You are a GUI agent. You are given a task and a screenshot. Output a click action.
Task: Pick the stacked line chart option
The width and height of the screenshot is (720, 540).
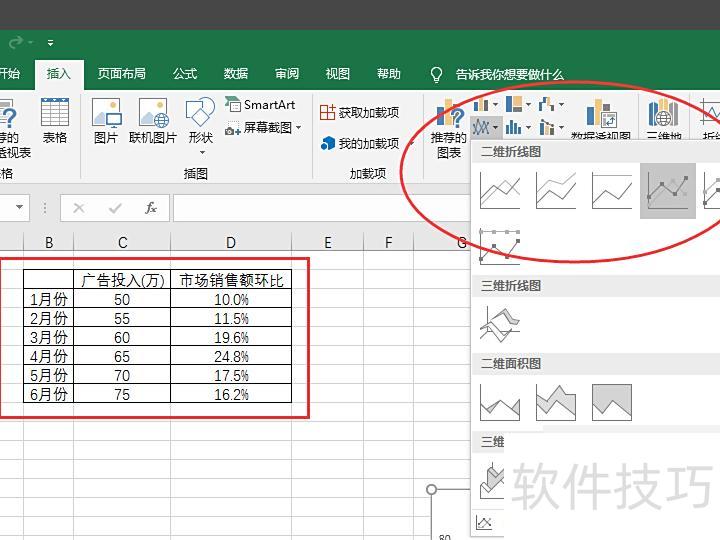[556, 190]
